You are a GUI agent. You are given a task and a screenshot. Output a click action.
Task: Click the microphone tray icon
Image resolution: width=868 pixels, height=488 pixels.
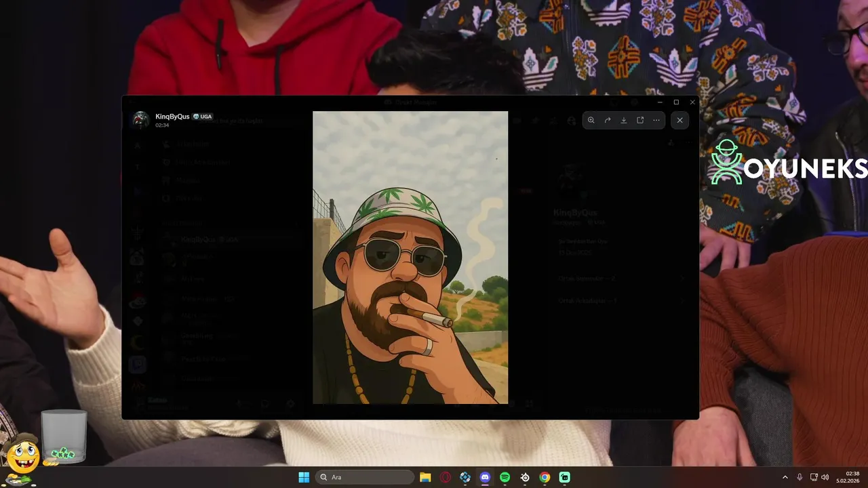click(x=800, y=477)
